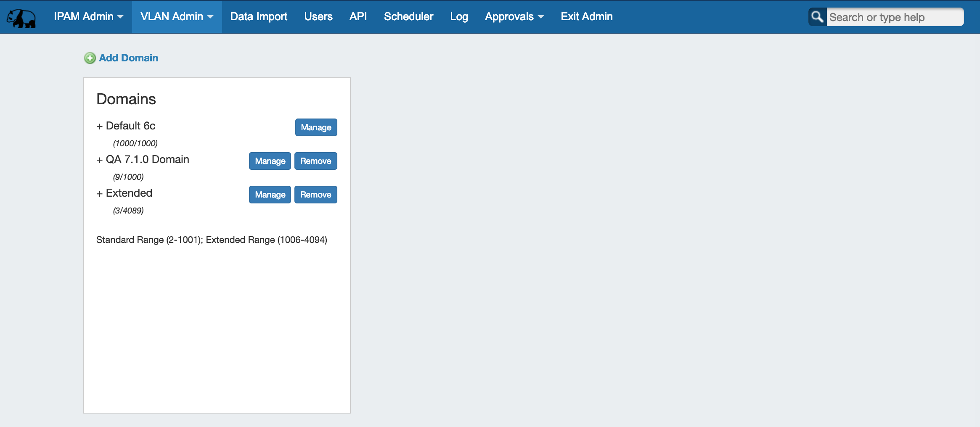The image size is (980, 427).
Task: Focus the Search or type help field
Action: tap(894, 17)
